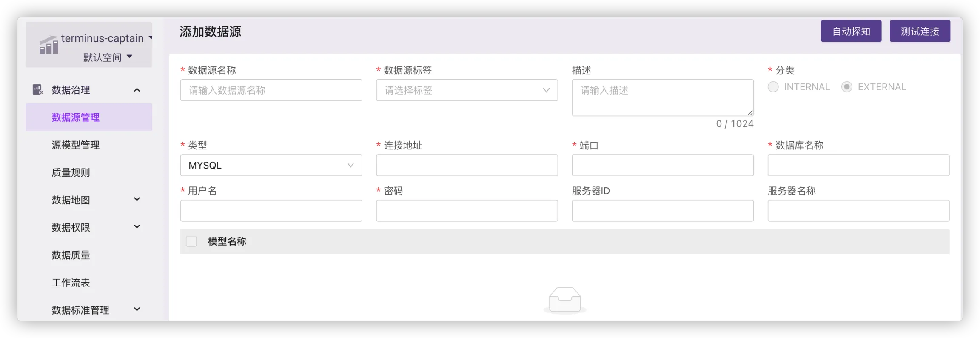Click the 数据源名称 input field
Image resolution: width=980 pixels, height=338 pixels.
point(271,90)
